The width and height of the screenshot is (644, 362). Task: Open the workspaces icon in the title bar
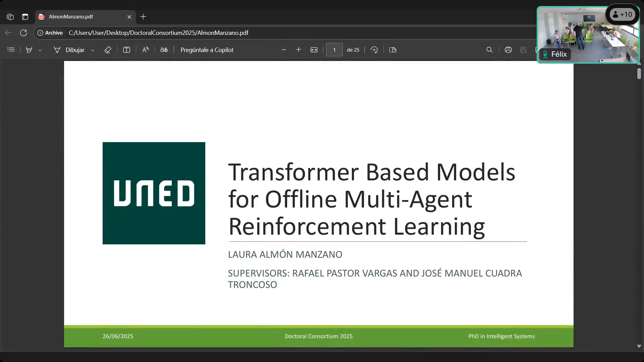10,17
